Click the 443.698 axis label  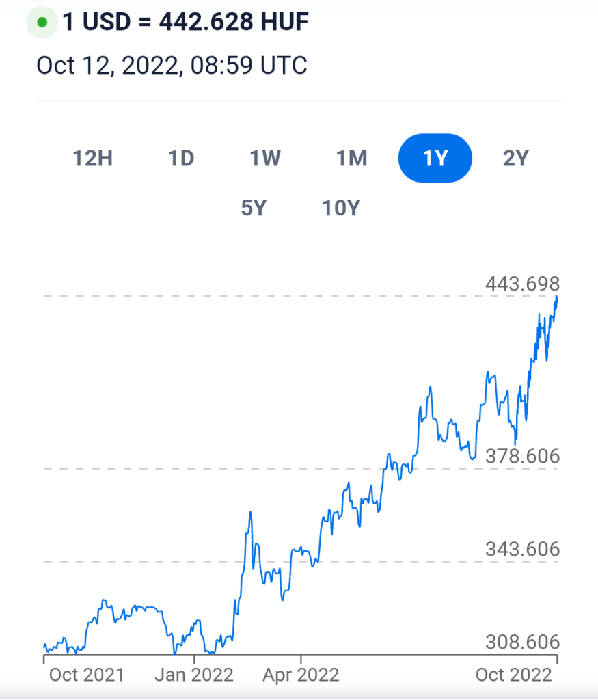pos(522,284)
